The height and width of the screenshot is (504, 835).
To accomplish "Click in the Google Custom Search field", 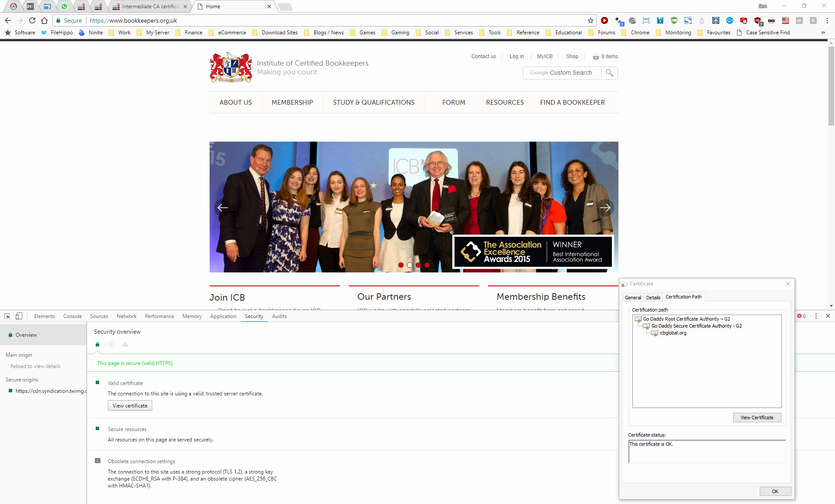I will click(563, 73).
